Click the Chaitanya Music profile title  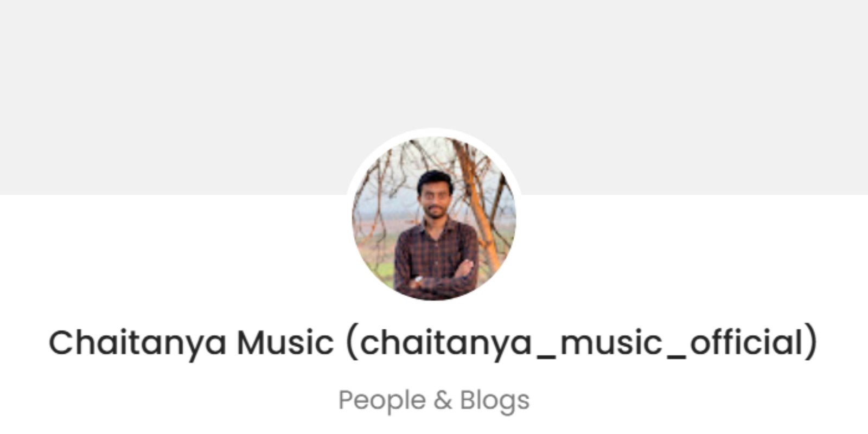(x=433, y=343)
